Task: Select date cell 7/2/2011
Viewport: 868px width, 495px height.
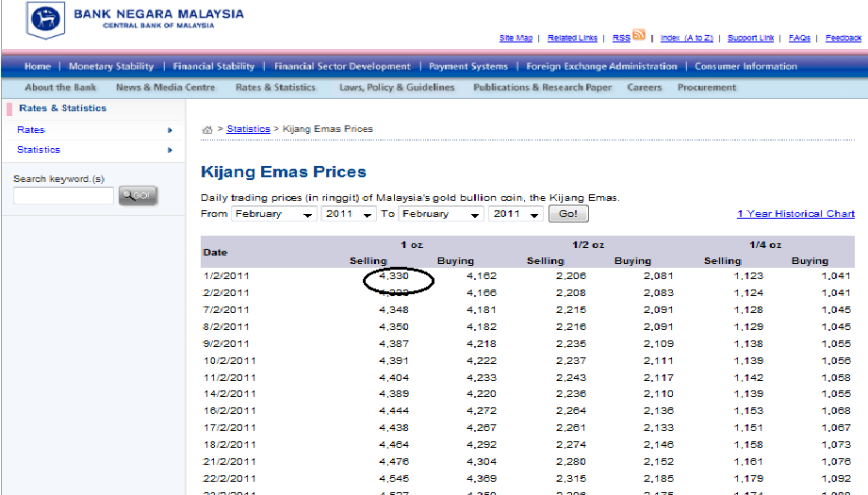Action: tap(226, 310)
